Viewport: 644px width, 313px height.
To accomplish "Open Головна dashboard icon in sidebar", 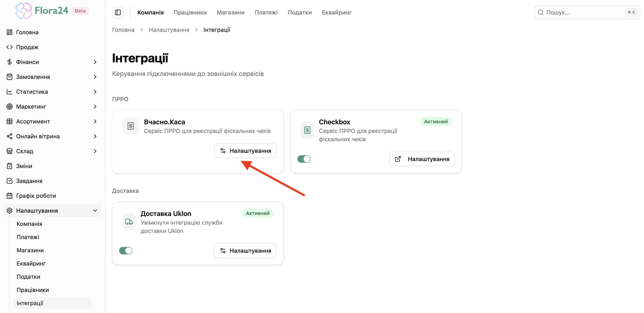I will click(x=10, y=32).
